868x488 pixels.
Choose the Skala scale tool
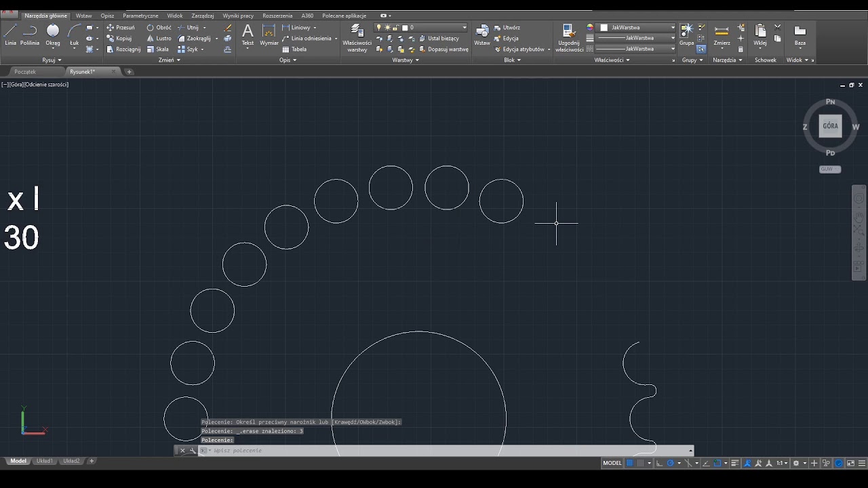(158, 49)
